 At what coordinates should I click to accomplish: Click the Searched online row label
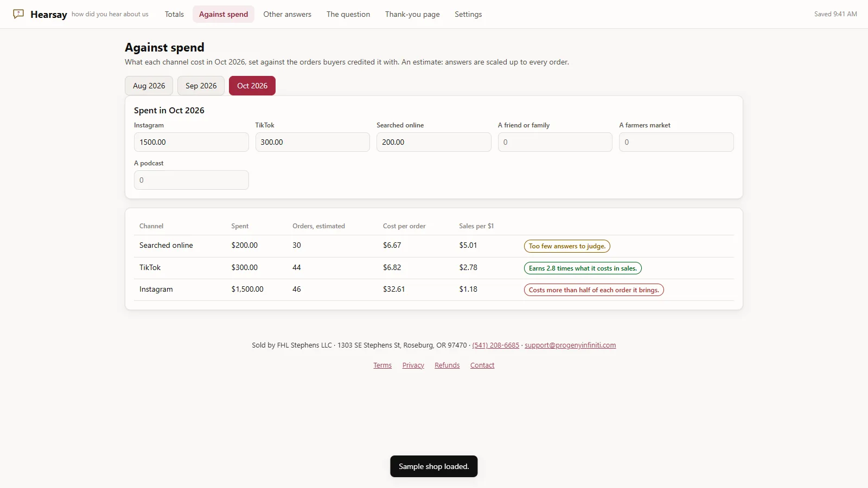pyautogui.click(x=166, y=246)
